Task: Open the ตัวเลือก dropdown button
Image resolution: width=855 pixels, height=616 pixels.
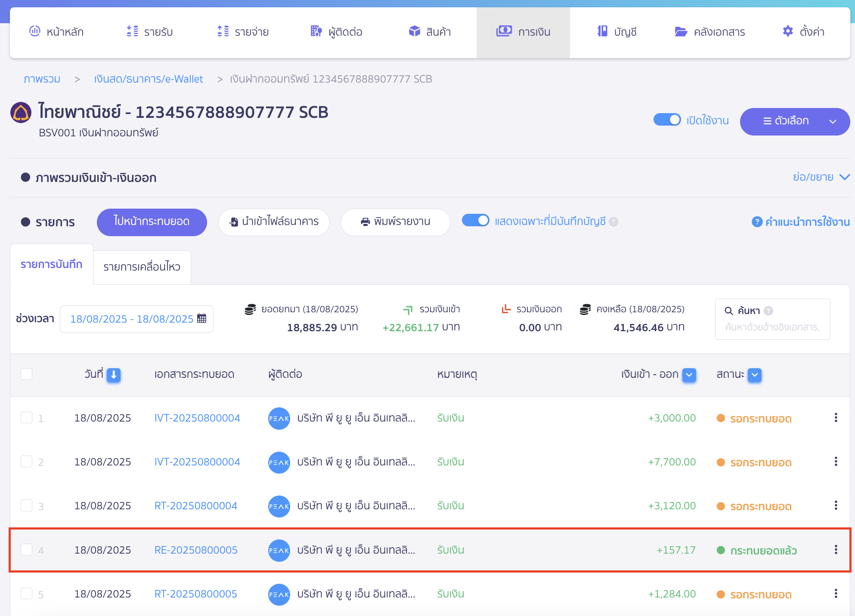Action: click(794, 121)
